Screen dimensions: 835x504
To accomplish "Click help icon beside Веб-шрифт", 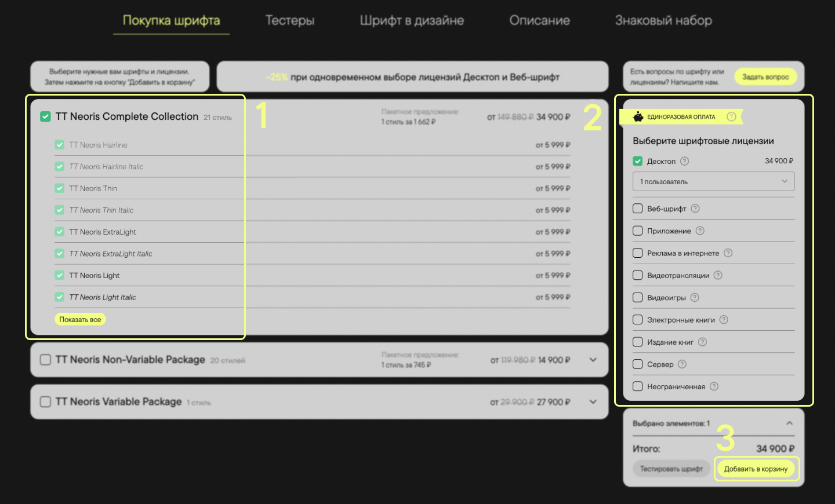I will pyautogui.click(x=695, y=209).
